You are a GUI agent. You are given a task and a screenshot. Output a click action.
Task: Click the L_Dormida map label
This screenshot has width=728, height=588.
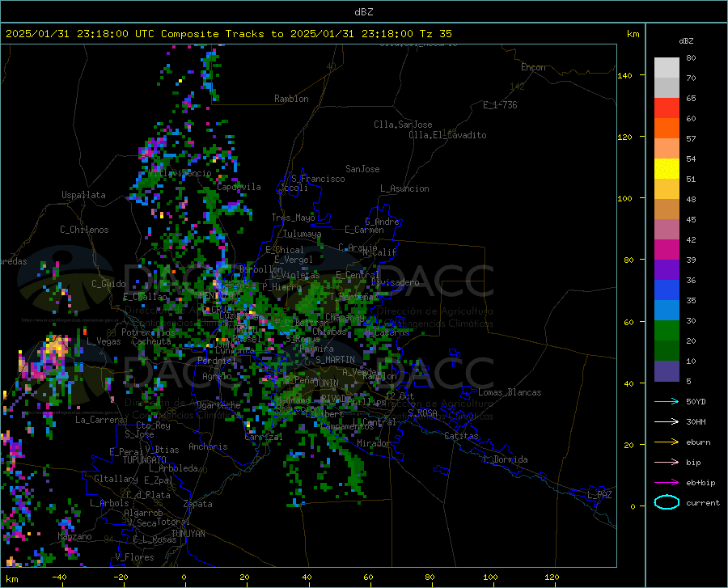click(505, 460)
